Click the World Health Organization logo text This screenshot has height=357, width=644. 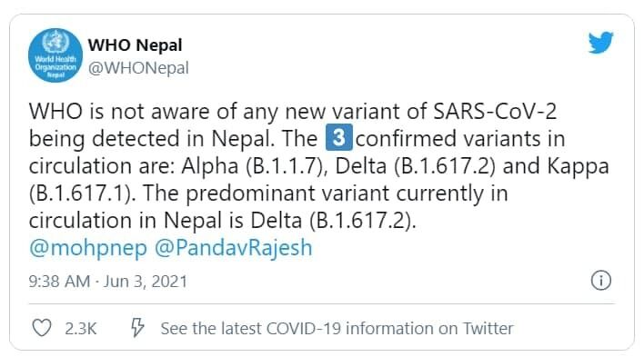(x=55, y=67)
